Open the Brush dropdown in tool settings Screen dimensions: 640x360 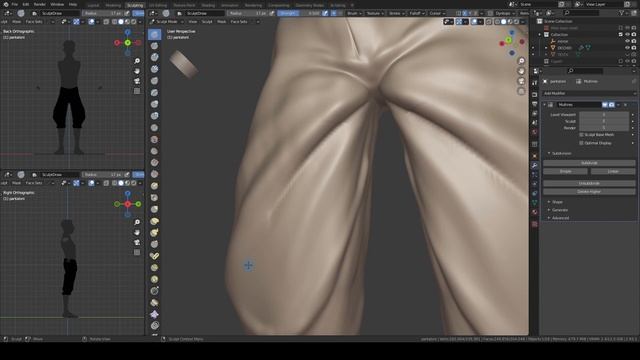pyautogui.click(x=353, y=13)
